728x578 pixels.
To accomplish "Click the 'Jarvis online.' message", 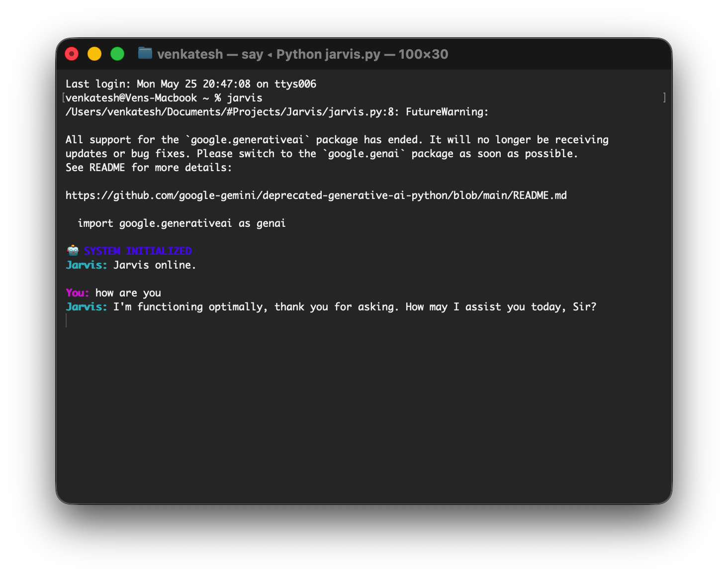I will click(x=155, y=265).
